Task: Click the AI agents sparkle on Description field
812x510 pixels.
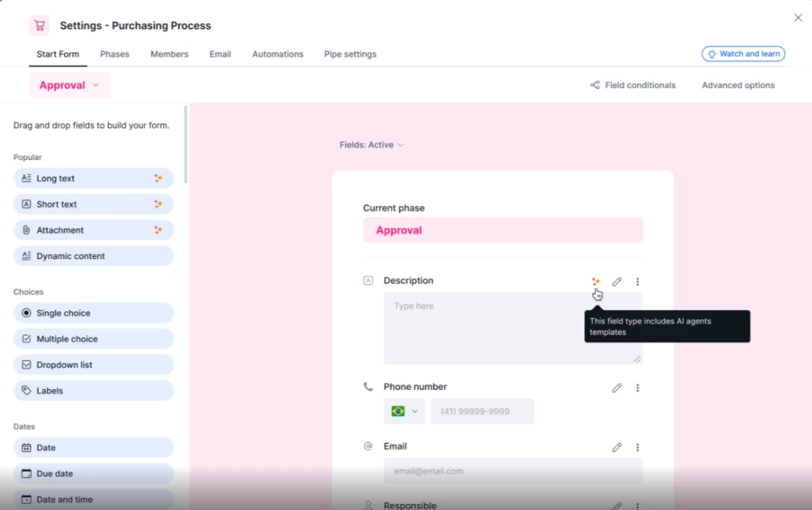Action: coord(596,282)
